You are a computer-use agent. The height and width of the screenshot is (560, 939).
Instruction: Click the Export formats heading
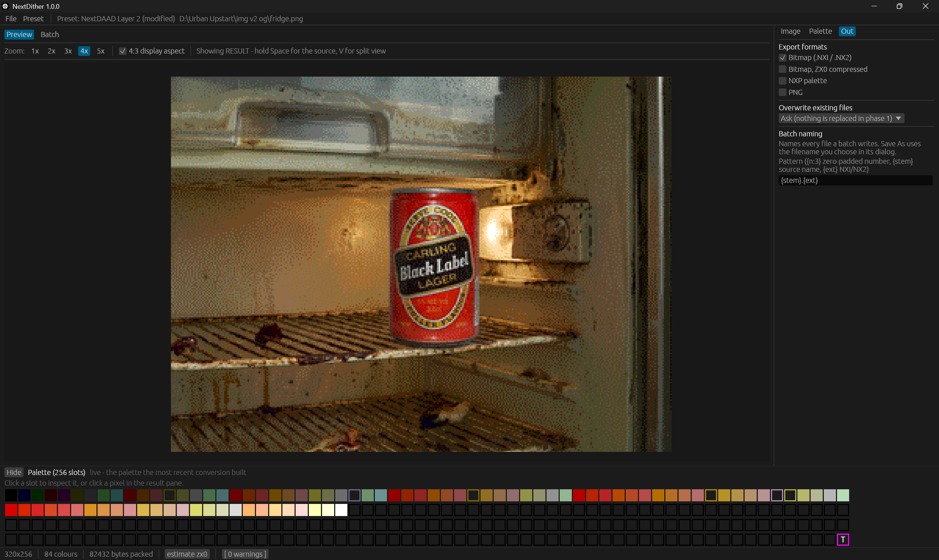point(803,47)
